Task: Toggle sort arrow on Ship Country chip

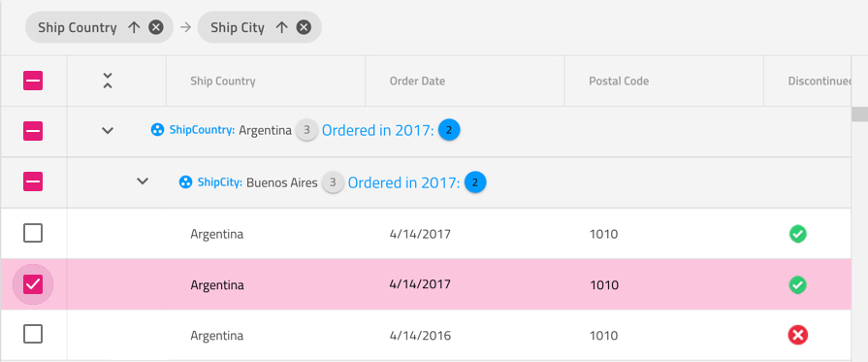Action: (x=134, y=27)
